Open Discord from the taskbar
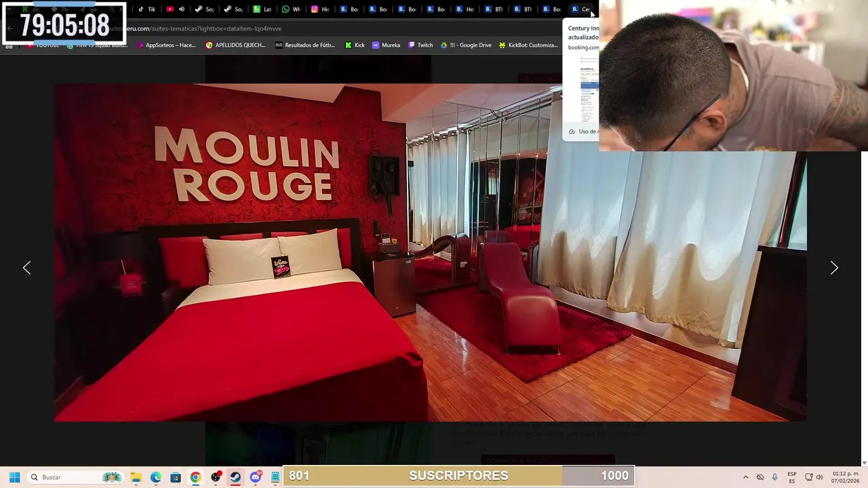Screen dimensions: 868x488 256,477
